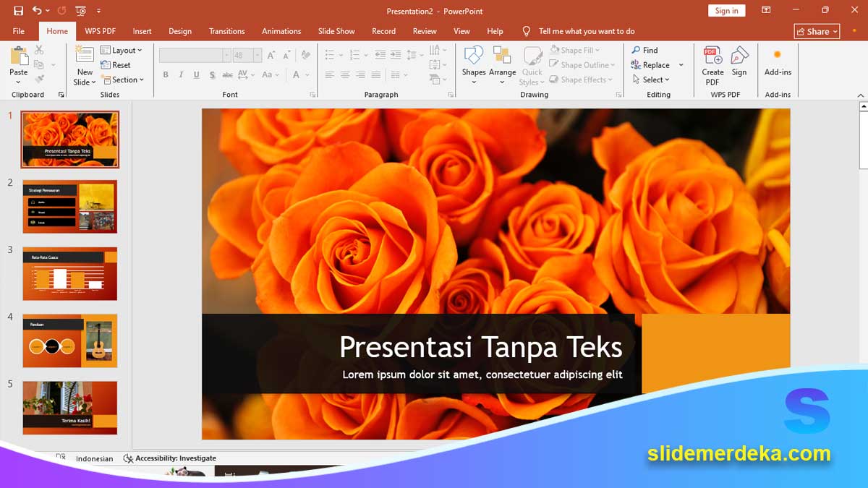This screenshot has width=868, height=488.
Task: Open the Layout dropdown
Action: tap(122, 50)
